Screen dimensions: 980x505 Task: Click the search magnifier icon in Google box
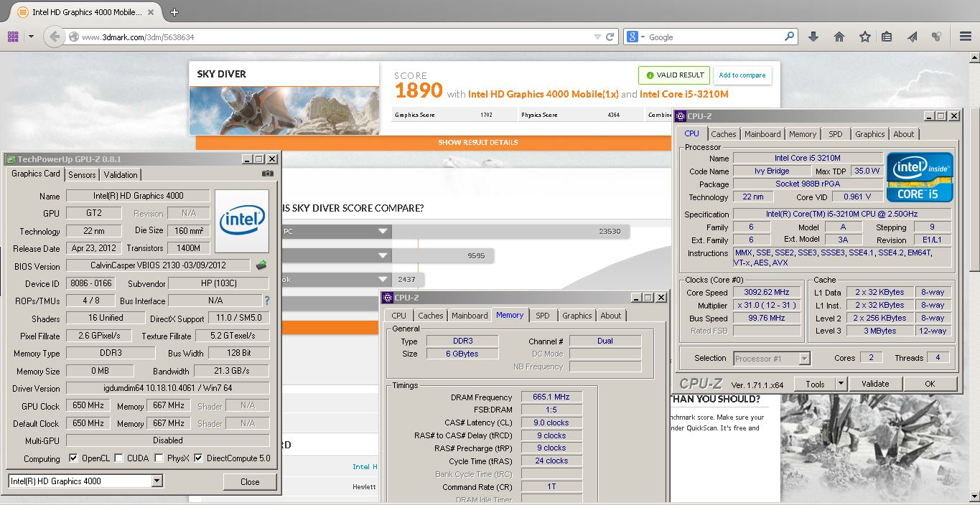(790, 37)
